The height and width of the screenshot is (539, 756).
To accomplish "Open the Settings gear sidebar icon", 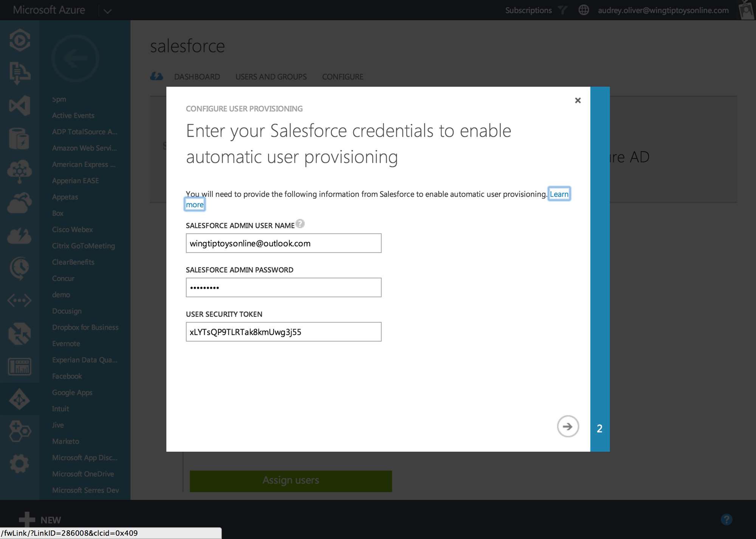I will pos(20,463).
